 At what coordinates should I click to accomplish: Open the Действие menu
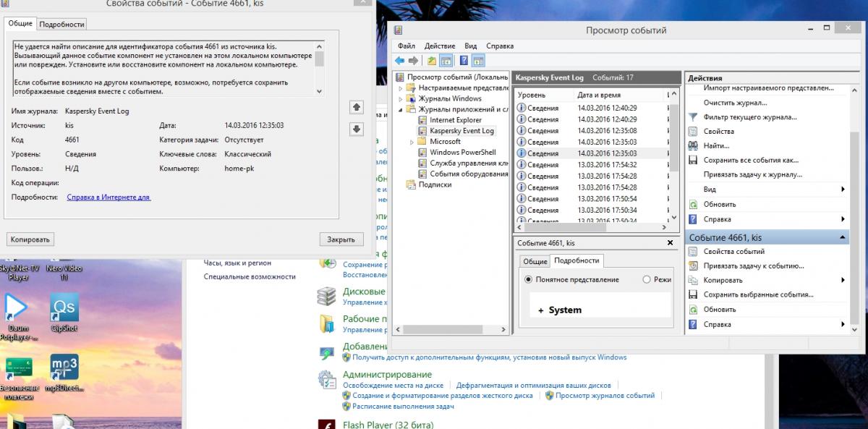[439, 46]
